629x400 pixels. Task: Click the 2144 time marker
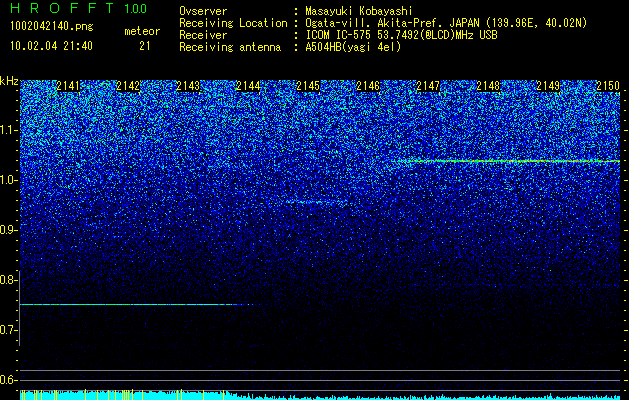[x=248, y=86]
